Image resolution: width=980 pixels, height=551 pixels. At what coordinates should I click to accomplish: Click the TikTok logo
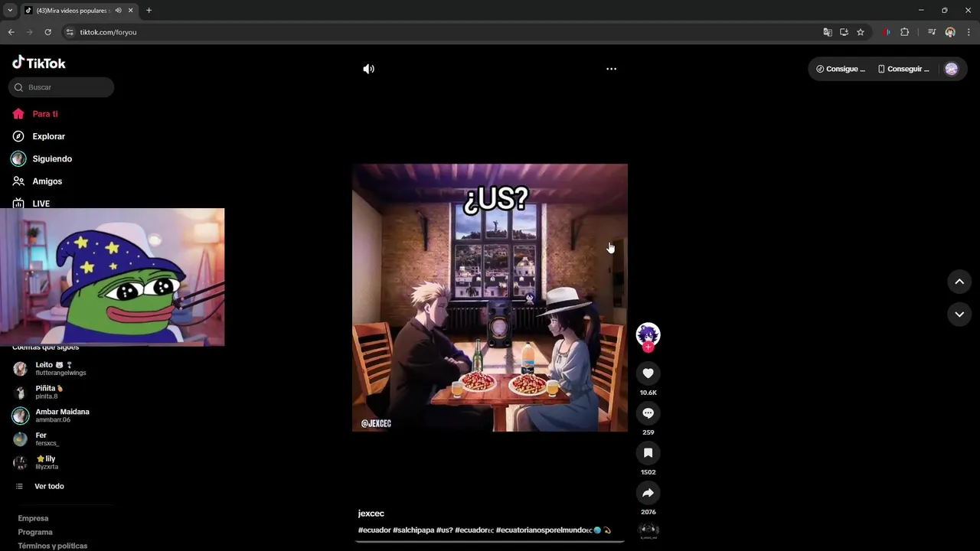(x=39, y=63)
